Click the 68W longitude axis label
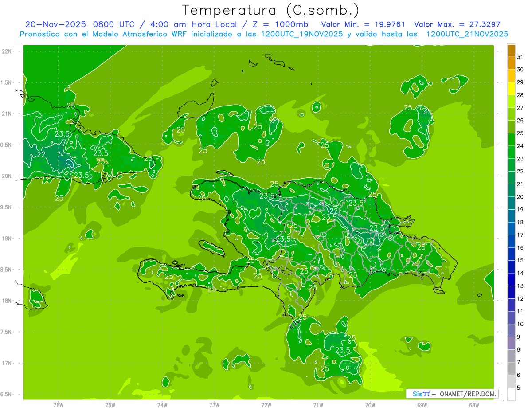 [x=474, y=405]
